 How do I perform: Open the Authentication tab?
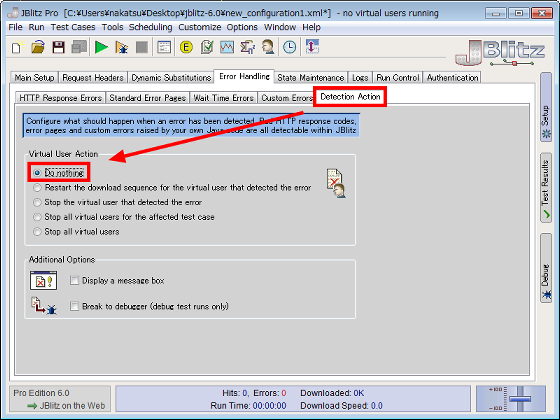[452, 78]
